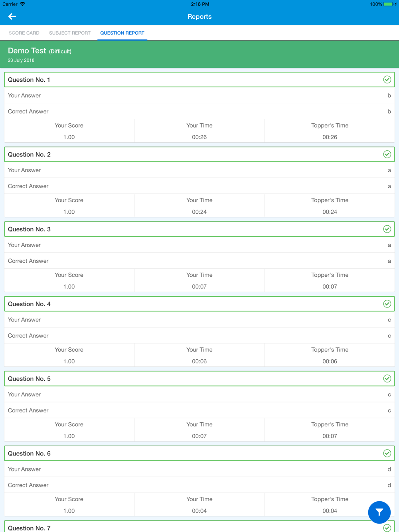
Task: Click Your Answer row of Question 3
Action: click(x=199, y=245)
